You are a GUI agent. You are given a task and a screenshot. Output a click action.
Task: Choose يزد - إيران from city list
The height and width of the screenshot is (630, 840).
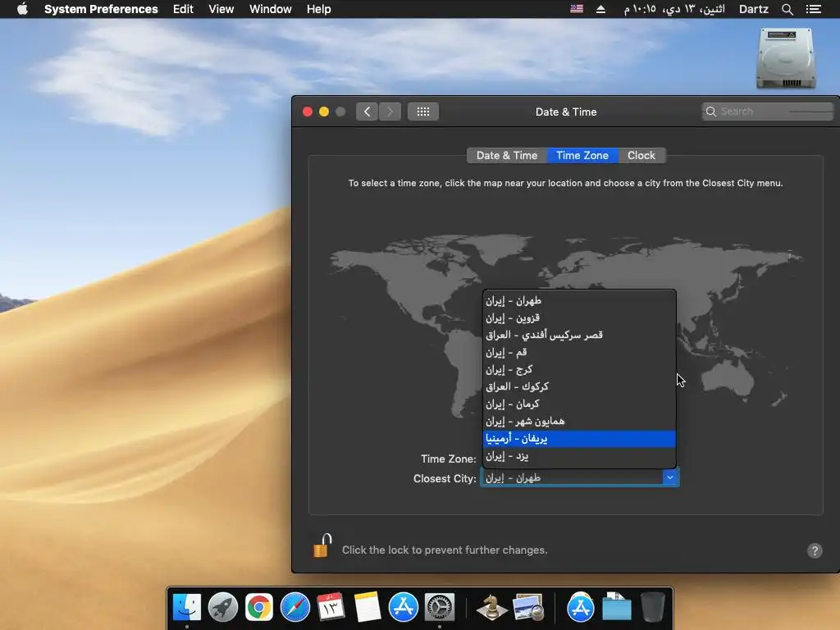pos(579,456)
